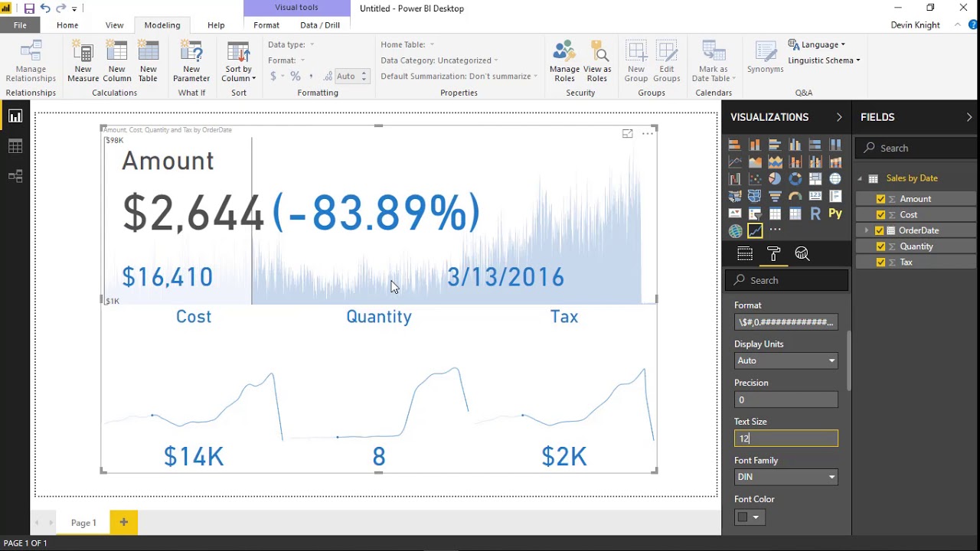Switch to Report view in left sidebar
Screen dimensions: 980x551
tap(15, 116)
